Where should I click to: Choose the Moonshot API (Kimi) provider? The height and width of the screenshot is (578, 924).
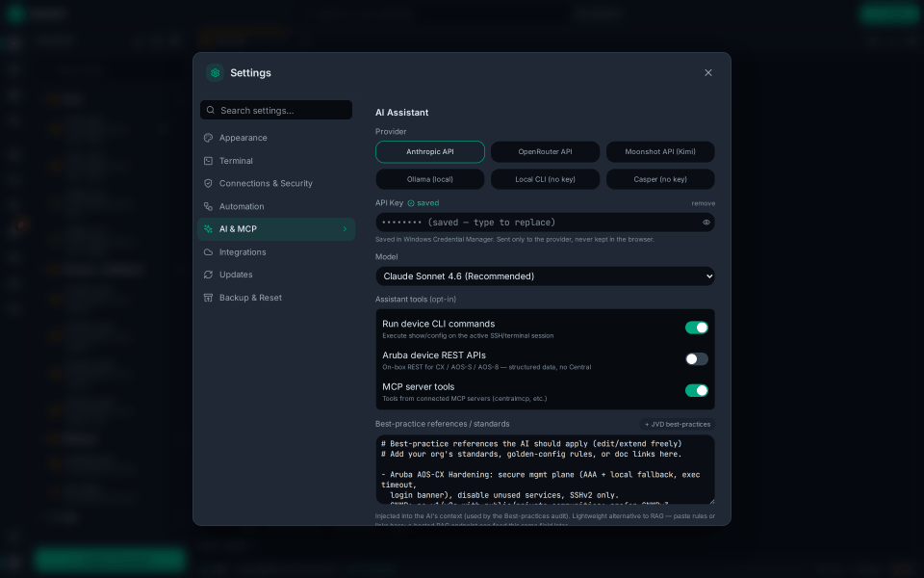(660, 151)
